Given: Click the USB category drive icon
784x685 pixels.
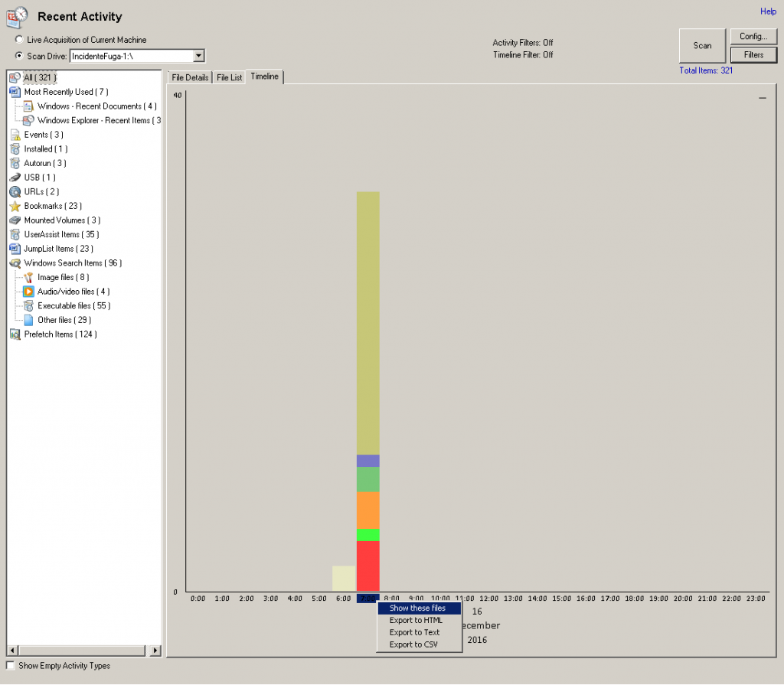Looking at the screenshot, I should coord(15,178).
